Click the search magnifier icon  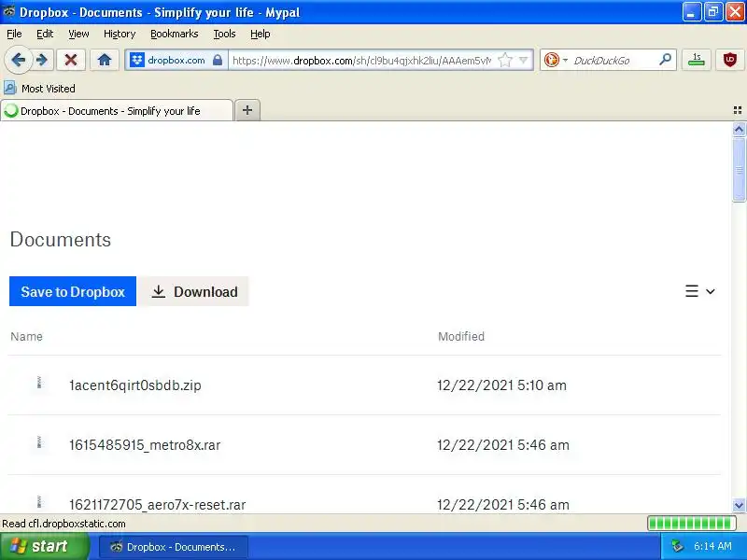pos(666,60)
